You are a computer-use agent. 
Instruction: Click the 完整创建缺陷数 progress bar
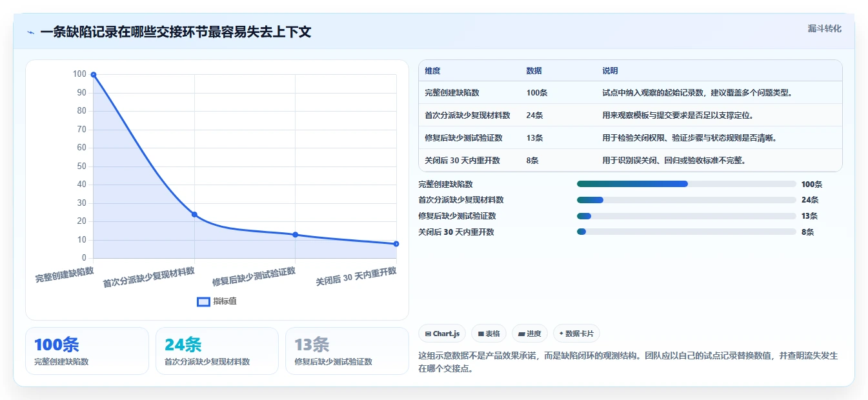click(687, 184)
